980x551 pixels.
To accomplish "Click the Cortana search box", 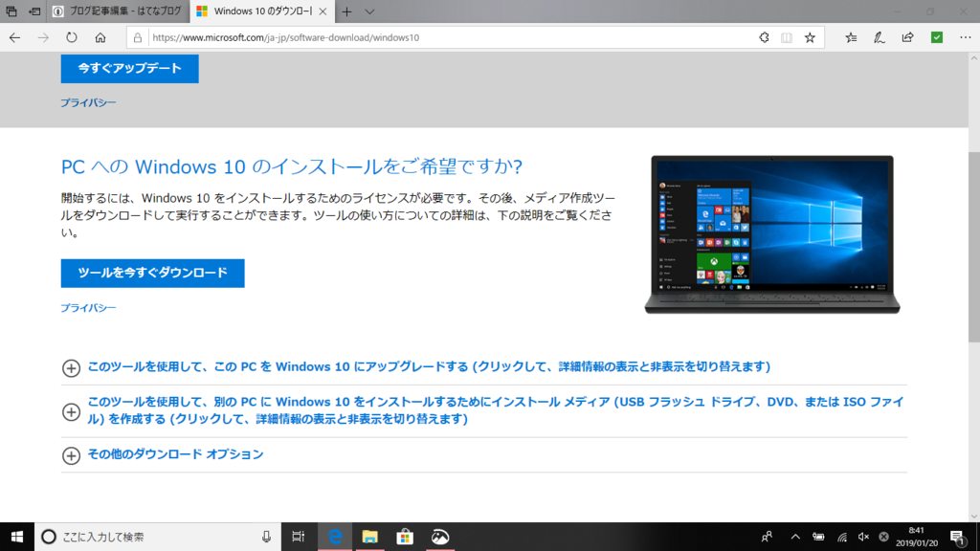I will tap(158, 537).
